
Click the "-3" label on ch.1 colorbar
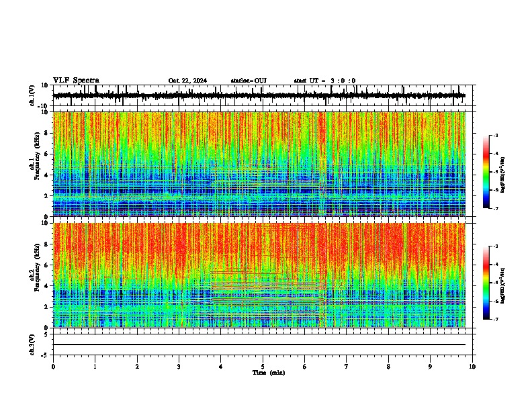click(x=496, y=136)
